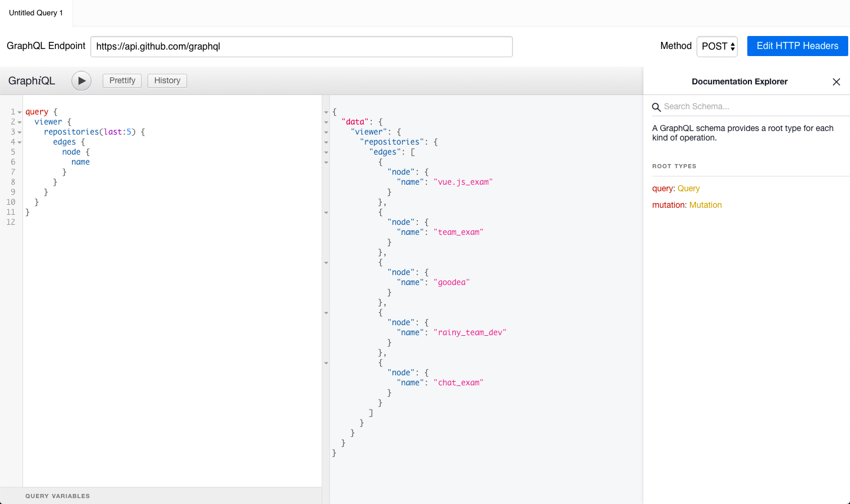Click the "team_exam" result value
850x504 pixels.
(x=459, y=233)
